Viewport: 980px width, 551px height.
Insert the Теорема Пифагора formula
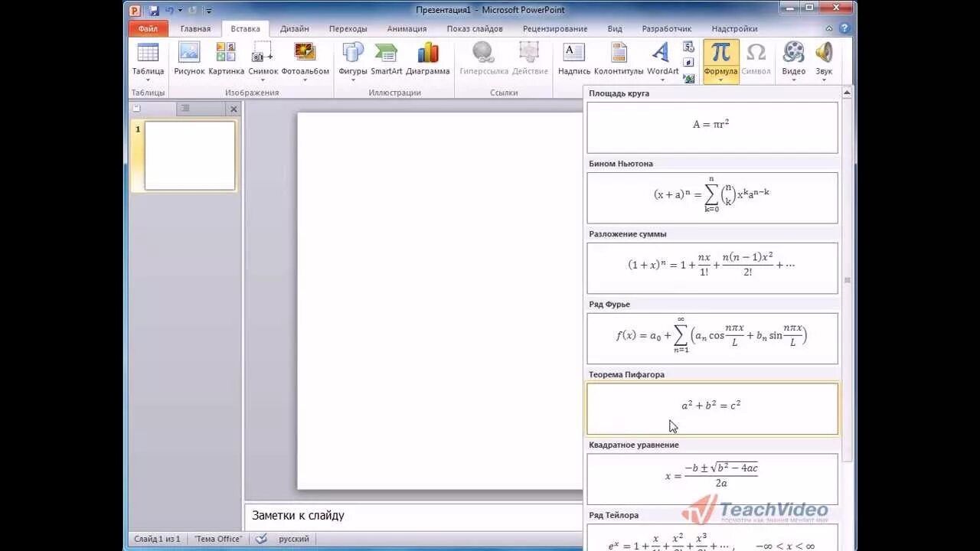712,409
